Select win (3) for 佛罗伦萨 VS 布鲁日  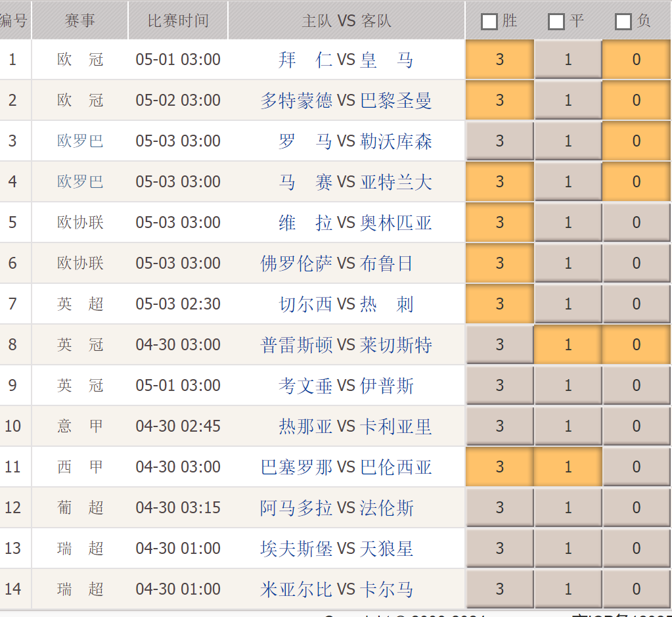[500, 263]
